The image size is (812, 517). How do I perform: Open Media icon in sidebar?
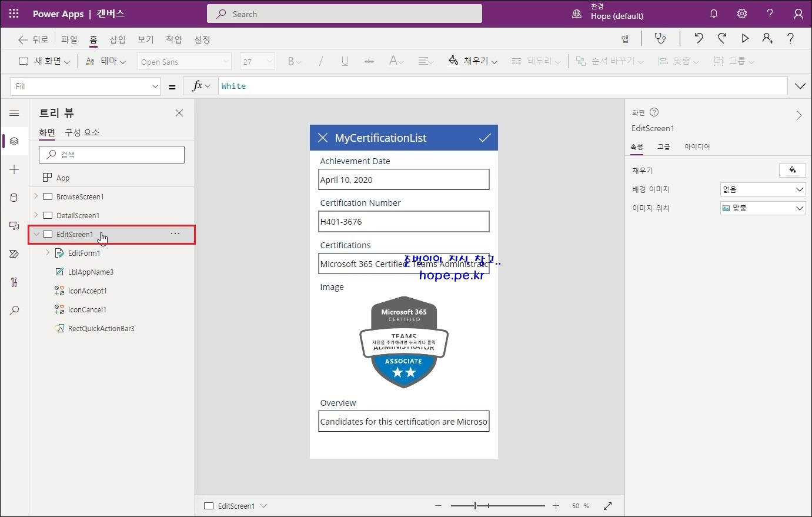click(x=15, y=226)
